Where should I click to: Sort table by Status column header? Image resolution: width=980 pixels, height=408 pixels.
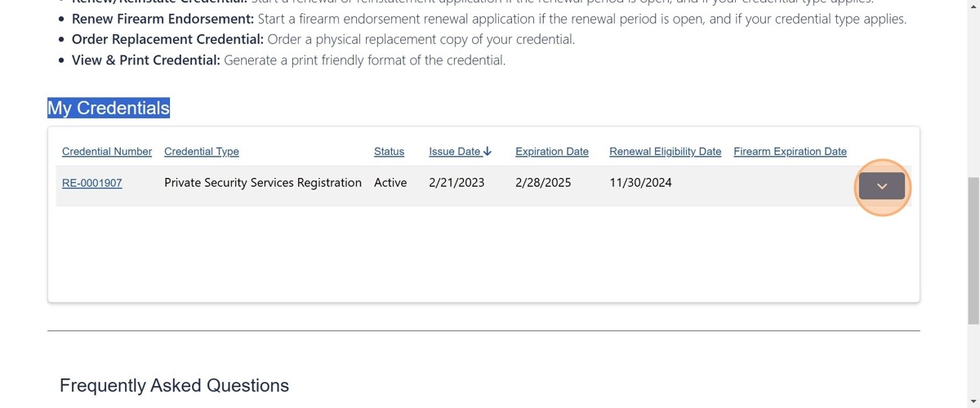coord(389,151)
